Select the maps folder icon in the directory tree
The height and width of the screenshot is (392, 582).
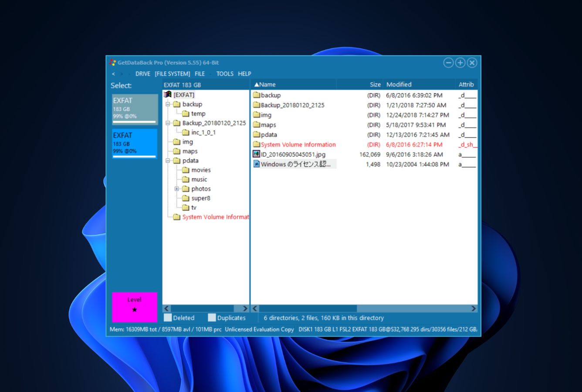pos(177,151)
